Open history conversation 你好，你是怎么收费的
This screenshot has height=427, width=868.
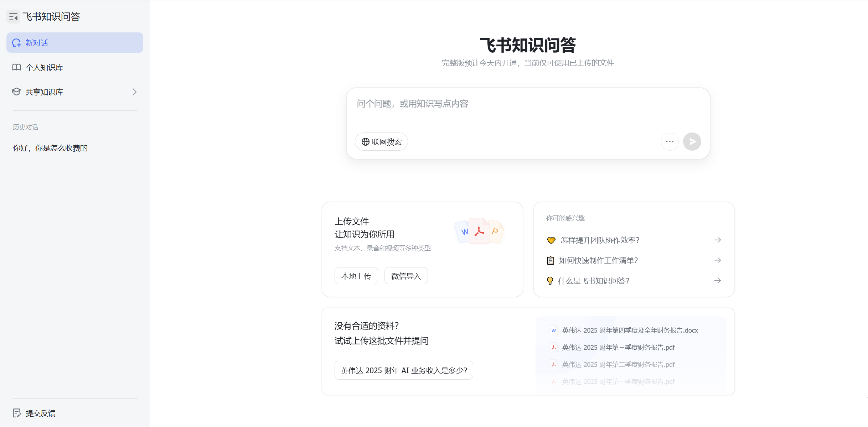(x=50, y=148)
